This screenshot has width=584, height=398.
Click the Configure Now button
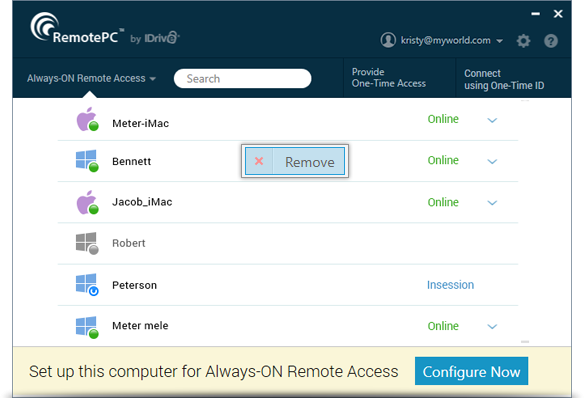472,371
